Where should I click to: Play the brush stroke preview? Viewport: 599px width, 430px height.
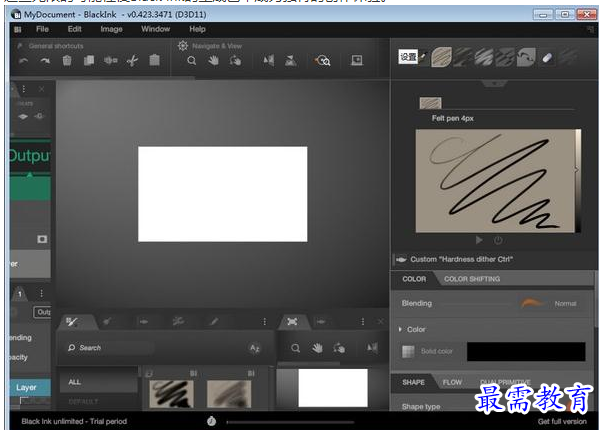pos(479,240)
